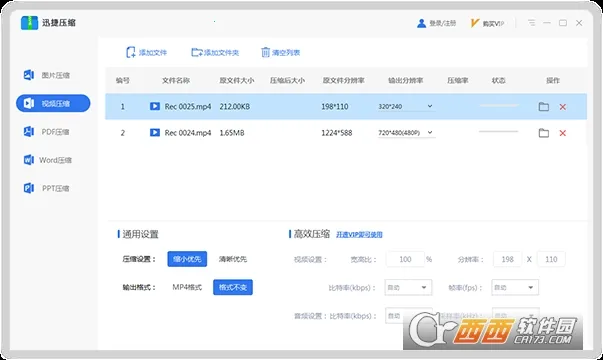Select 清晰优先 compression setting
603x360 pixels.
tap(233, 259)
